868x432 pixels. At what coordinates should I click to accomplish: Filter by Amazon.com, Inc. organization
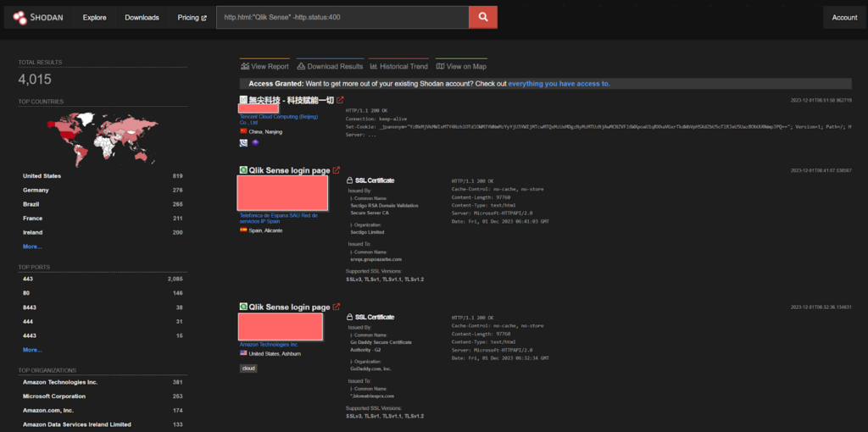pos(103,411)
